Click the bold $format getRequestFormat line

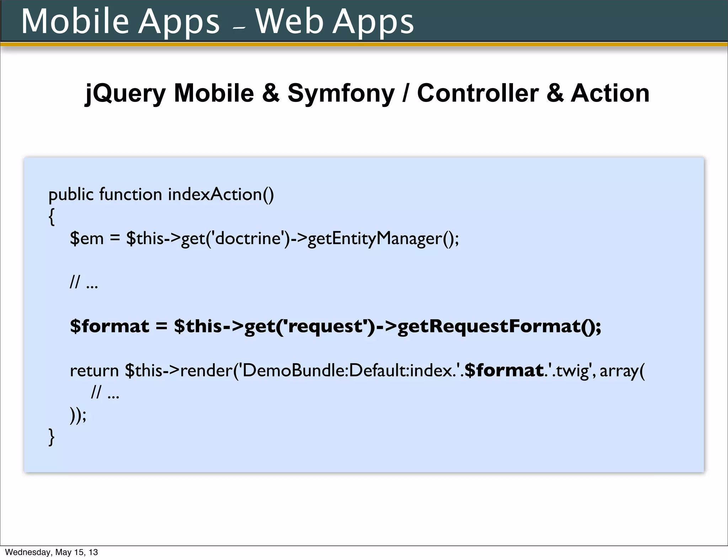(x=335, y=326)
